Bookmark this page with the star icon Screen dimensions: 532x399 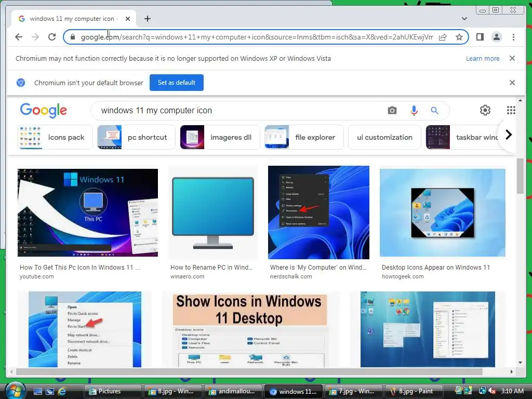(459, 37)
